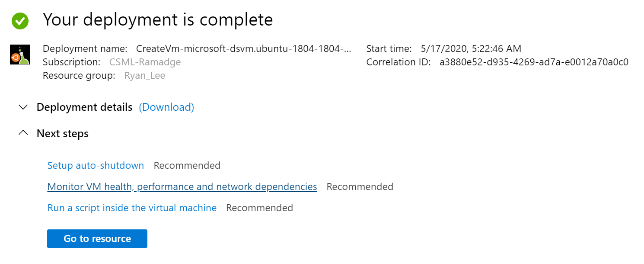Open the Ryan_Lee resource group

[145, 76]
